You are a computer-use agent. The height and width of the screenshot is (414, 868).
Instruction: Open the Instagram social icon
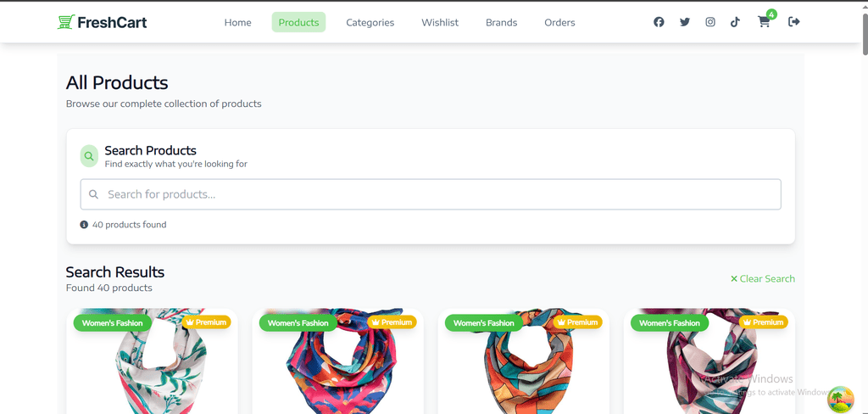coord(710,22)
